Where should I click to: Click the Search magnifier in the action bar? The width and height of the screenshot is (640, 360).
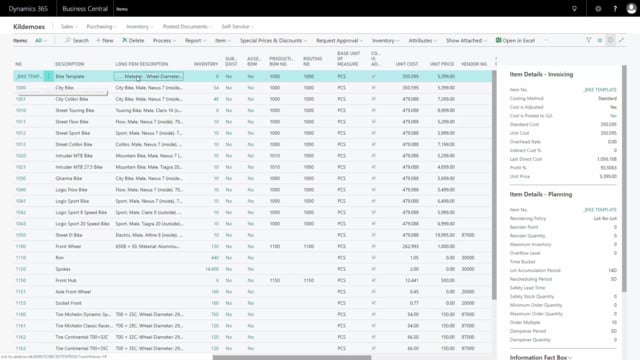point(77,40)
